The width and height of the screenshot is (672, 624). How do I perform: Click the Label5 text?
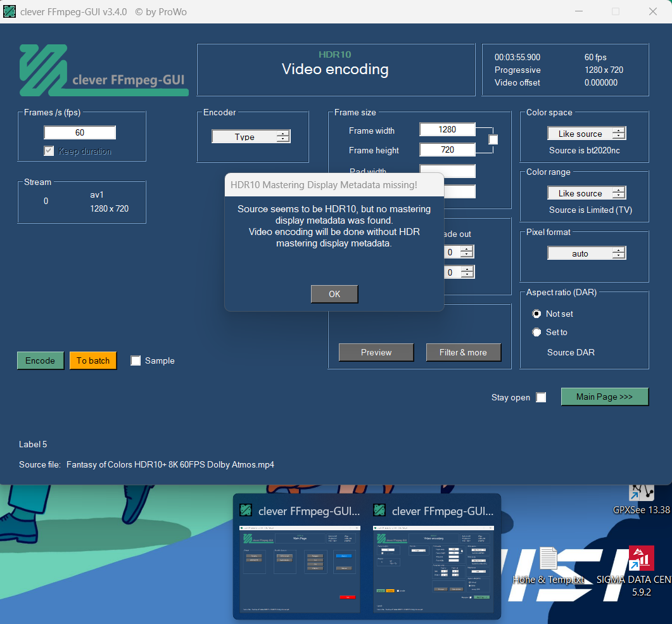(33, 444)
